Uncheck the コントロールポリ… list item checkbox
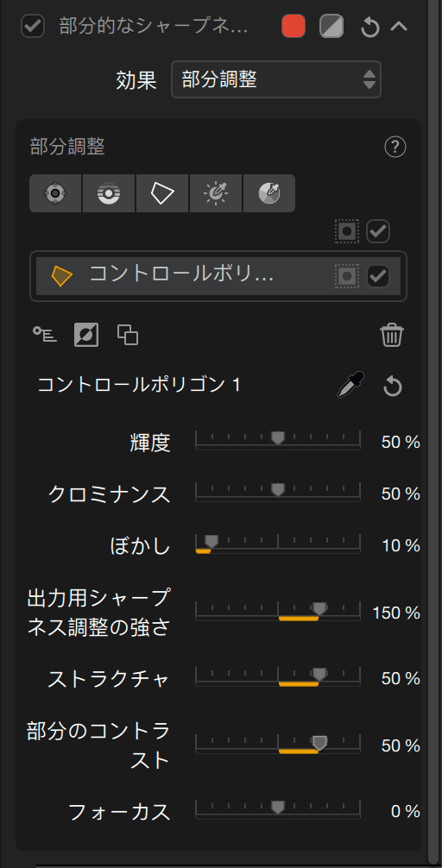The width and height of the screenshot is (442, 868). (x=379, y=276)
